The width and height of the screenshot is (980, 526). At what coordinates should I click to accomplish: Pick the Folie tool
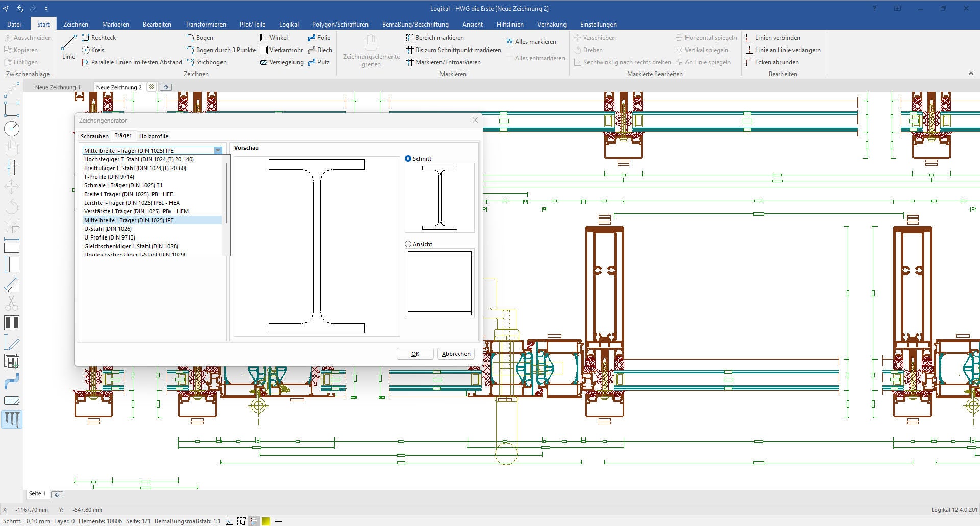319,38
